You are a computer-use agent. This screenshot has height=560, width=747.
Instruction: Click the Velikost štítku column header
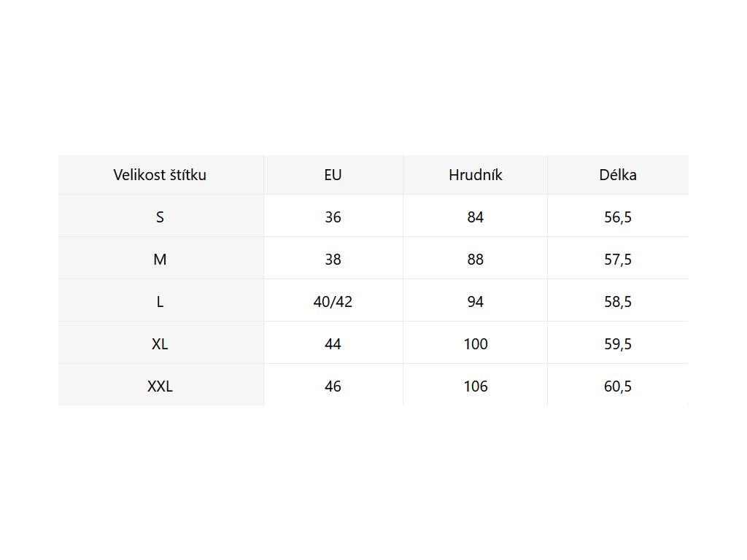160,175
